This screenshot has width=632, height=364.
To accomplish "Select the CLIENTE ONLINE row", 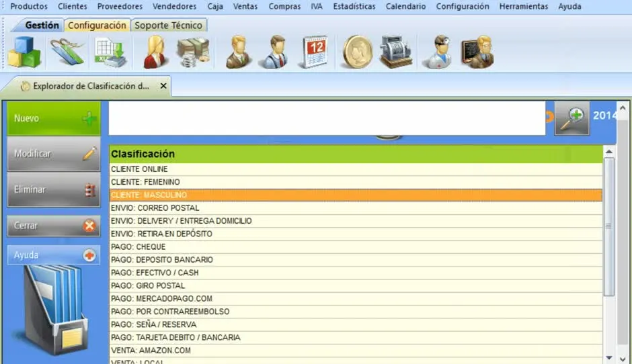I will point(356,169).
